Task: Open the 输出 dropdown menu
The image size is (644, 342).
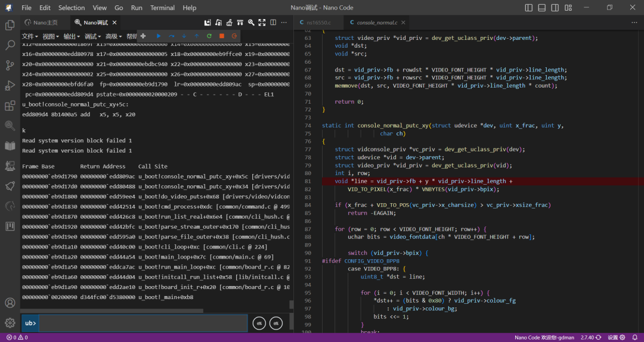Action: coord(72,36)
